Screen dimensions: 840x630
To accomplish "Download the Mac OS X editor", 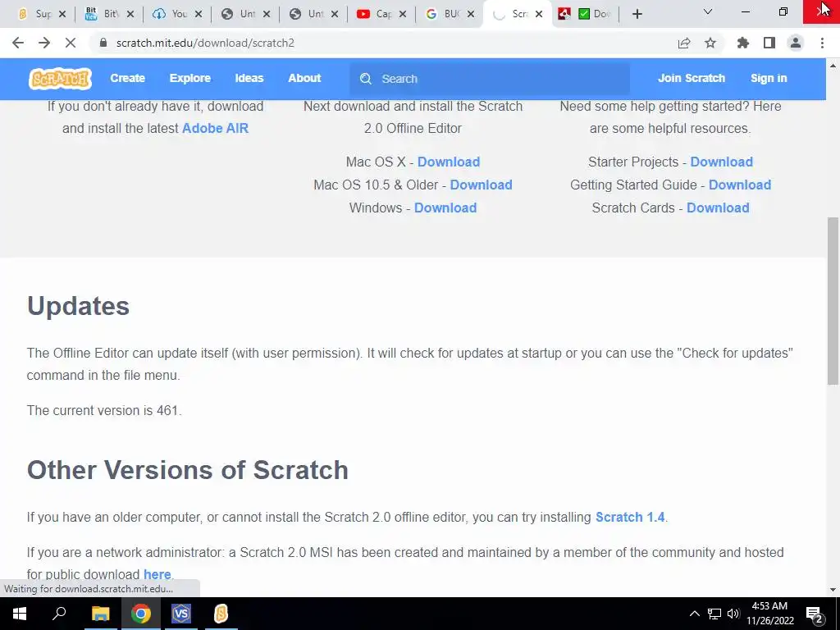I will (x=449, y=162).
